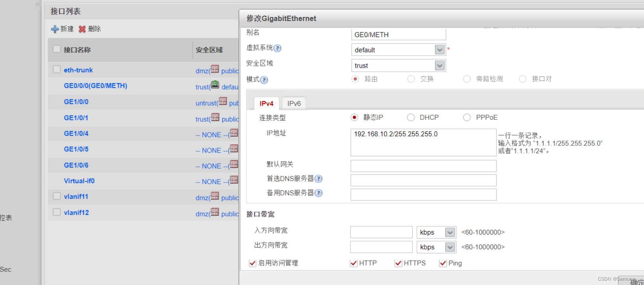Switch to the IPv6 tab
The image size is (644, 285).
[x=294, y=103]
